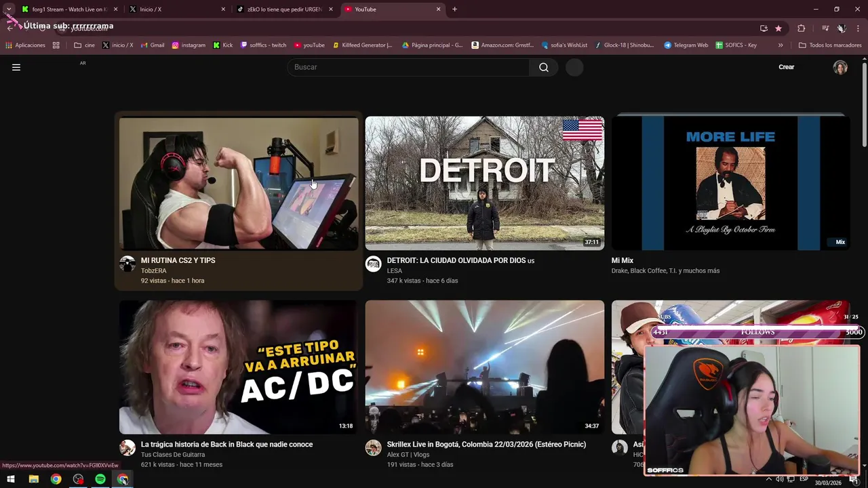Image resolution: width=868 pixels, height=488 pixels.
Task: Open the DETROIT video thumbnail
Action: (485, 183)
